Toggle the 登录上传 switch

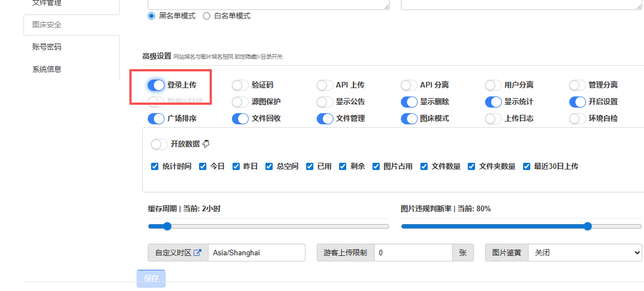[156, 85]
